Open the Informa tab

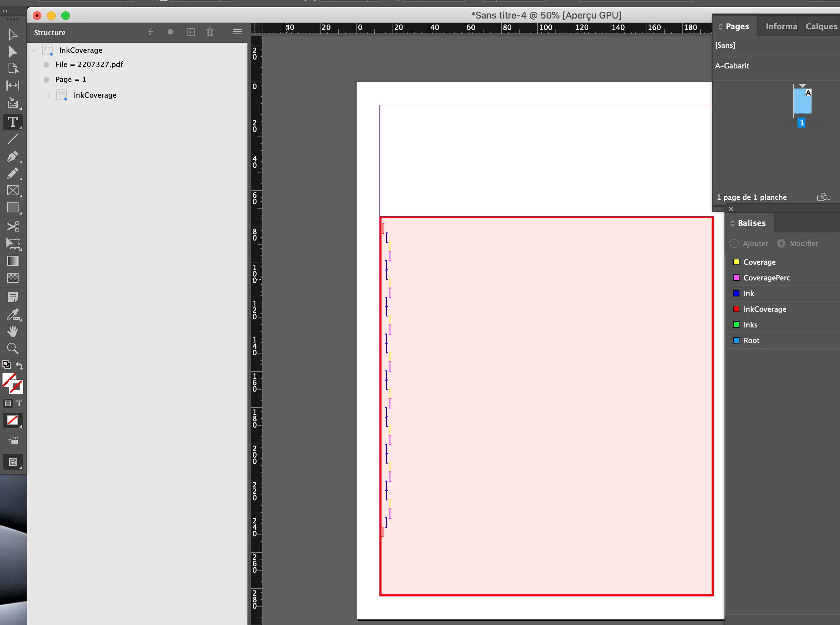click(780, 26)
